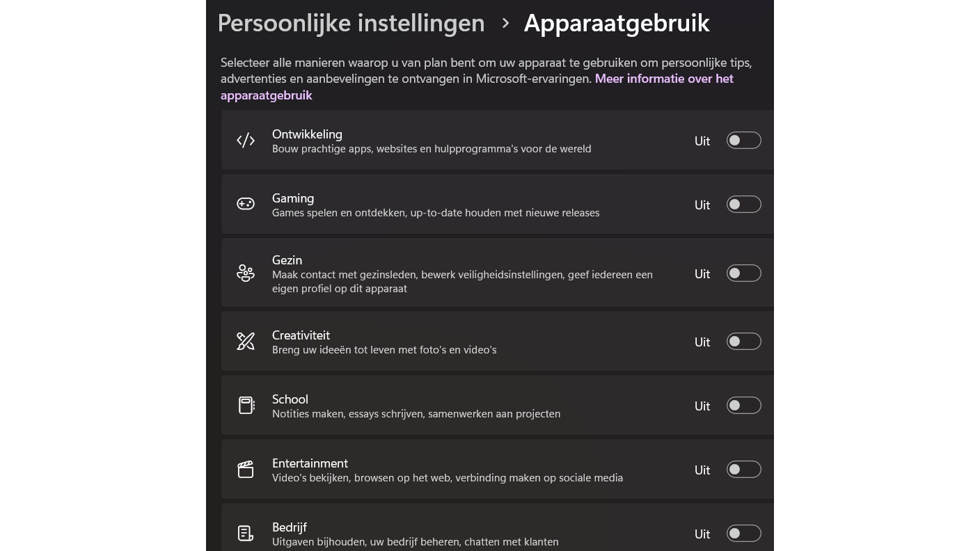Enable the Creativiteit toggle
This screenshot has height=551, width=980.
click(743, 342)
